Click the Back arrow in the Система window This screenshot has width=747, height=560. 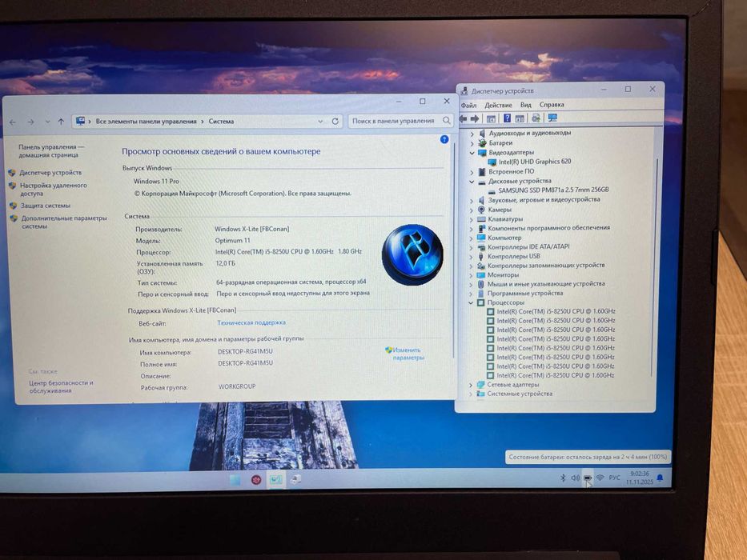click(x=13, y=122)
